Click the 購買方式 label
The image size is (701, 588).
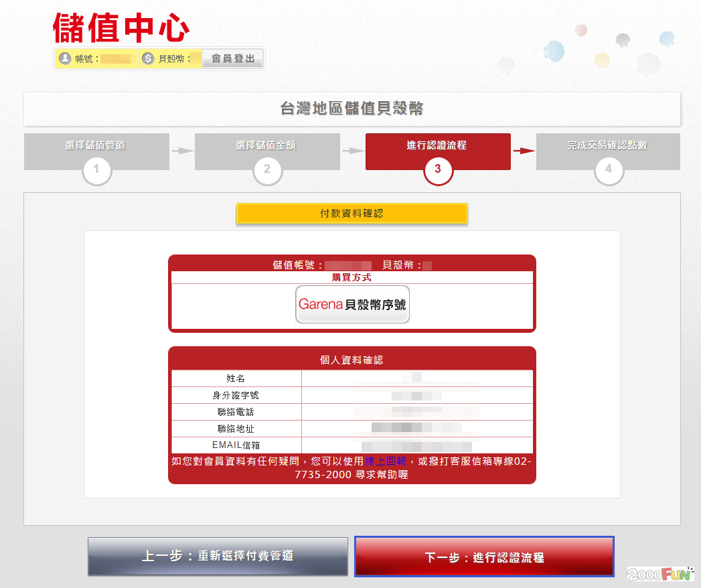click(352, 278)
